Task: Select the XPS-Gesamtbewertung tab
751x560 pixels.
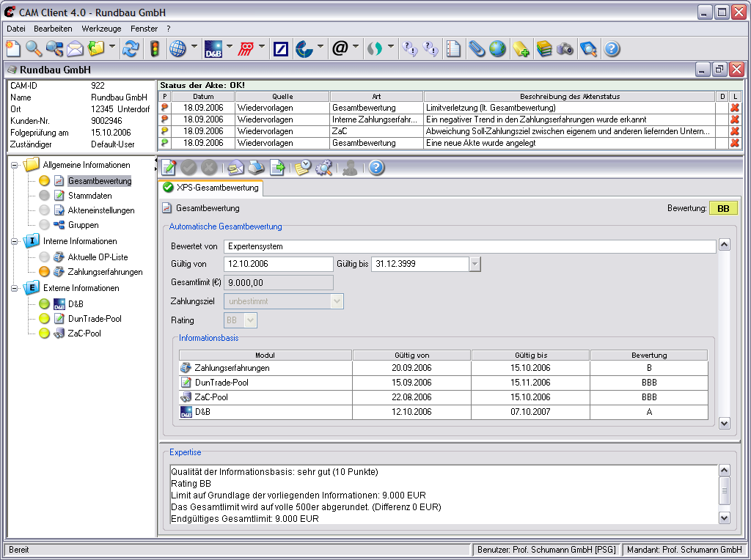Action: click(x=210, y=188)
